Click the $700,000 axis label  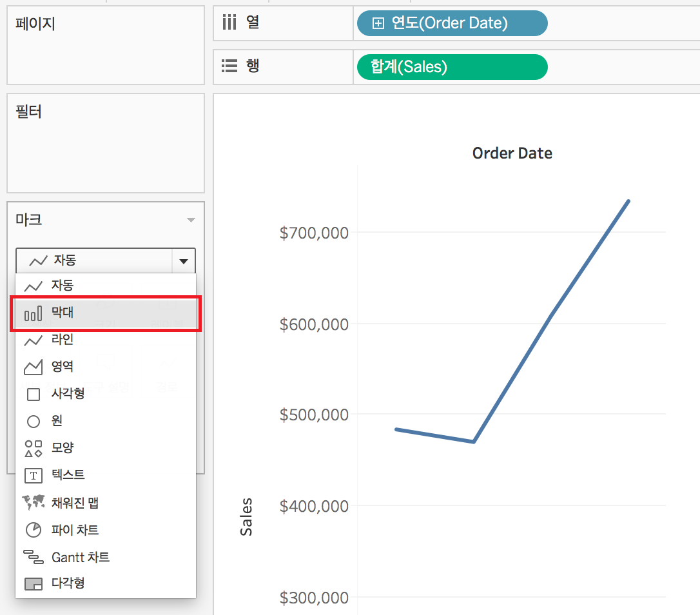[x=314, y=233]
